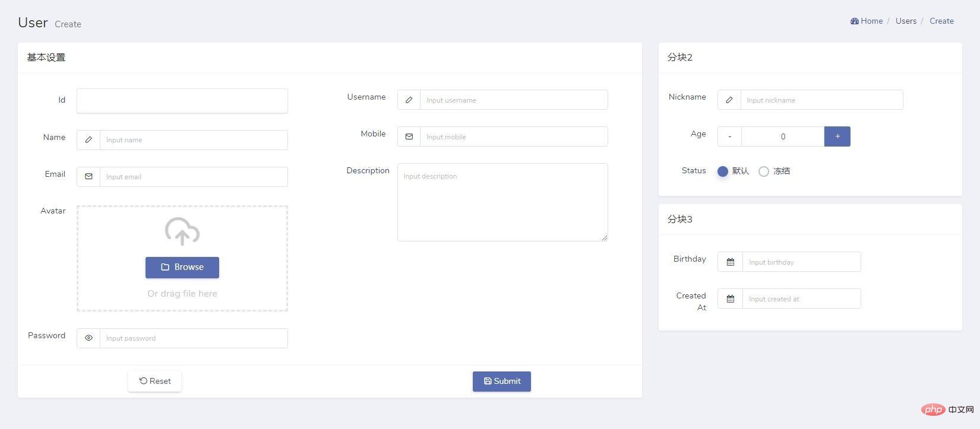Select the 冻结 status radio button
Image resolution: width=980 pixels, height=429 pixels.
point(764,171)
